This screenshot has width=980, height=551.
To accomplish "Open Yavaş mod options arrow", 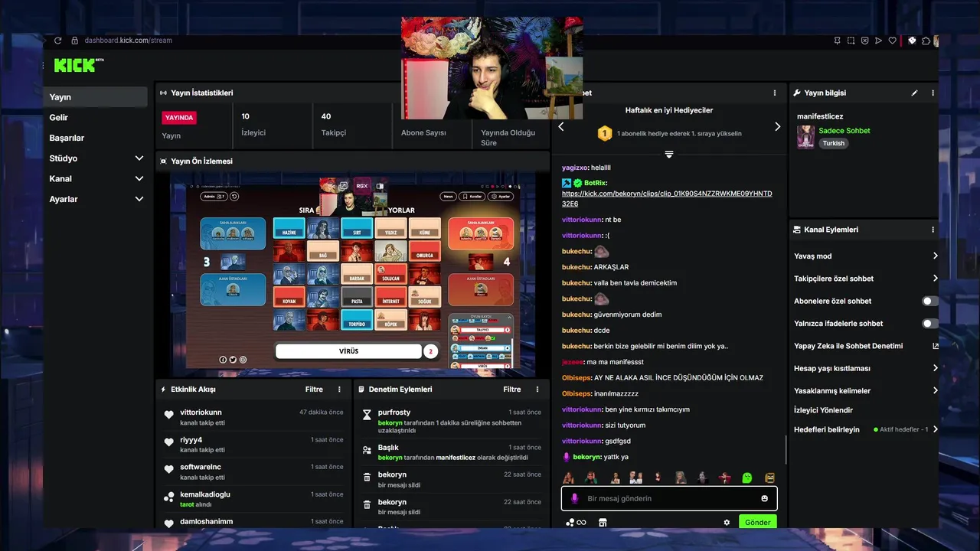I will click(935, 256).
